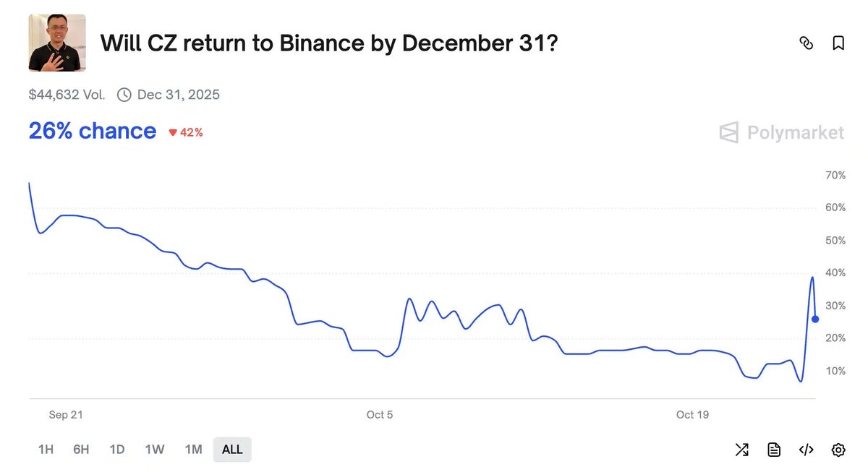Click the market title heading
This screenshot has height=472, width=868.
point(329,43)
